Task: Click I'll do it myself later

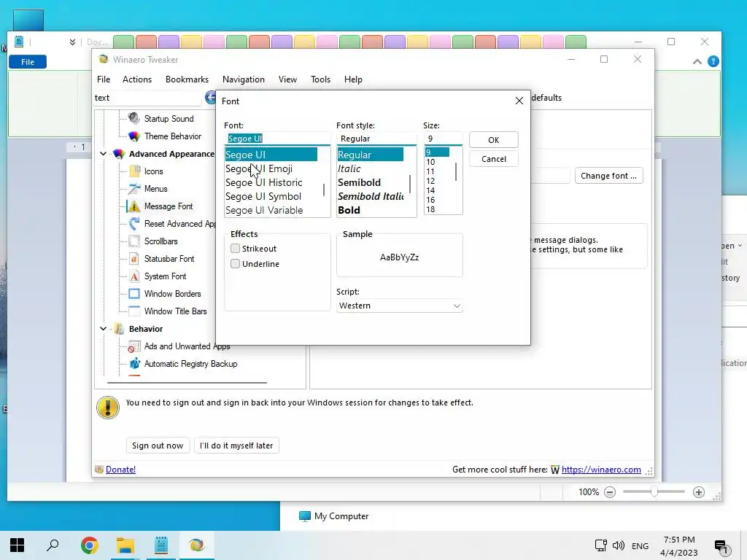Action: pyautogui.click(x=236, y=446)
